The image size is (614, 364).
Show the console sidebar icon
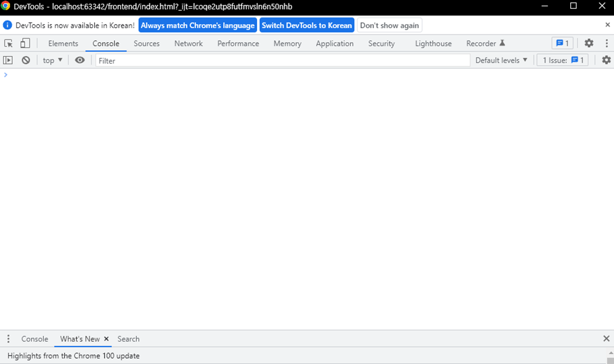(8, 60)
